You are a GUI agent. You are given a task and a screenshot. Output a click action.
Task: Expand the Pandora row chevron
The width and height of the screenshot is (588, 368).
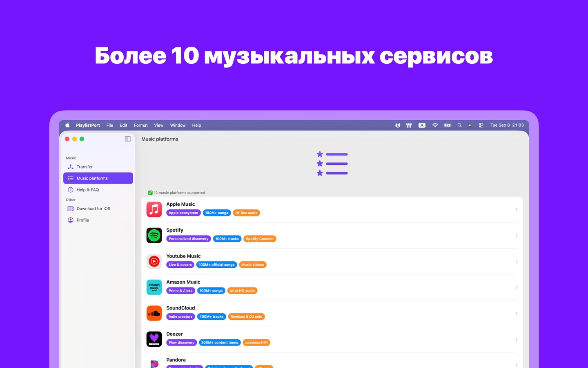[x=517, y=365]
